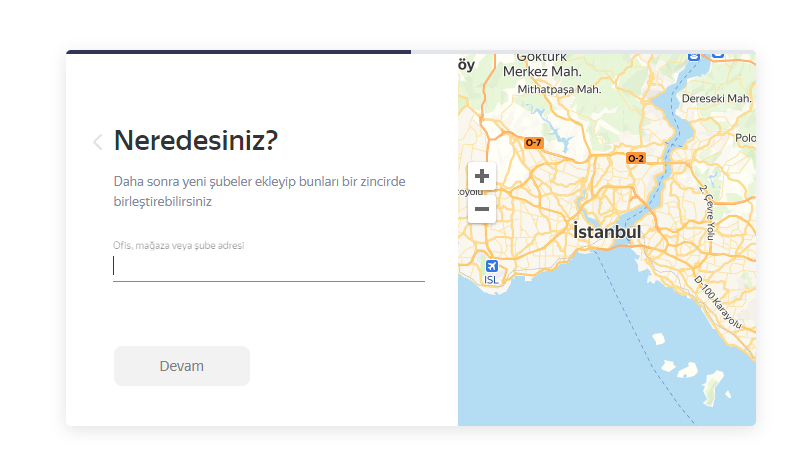Click the Mithatpaşa Mah. map label

point(559,90)
